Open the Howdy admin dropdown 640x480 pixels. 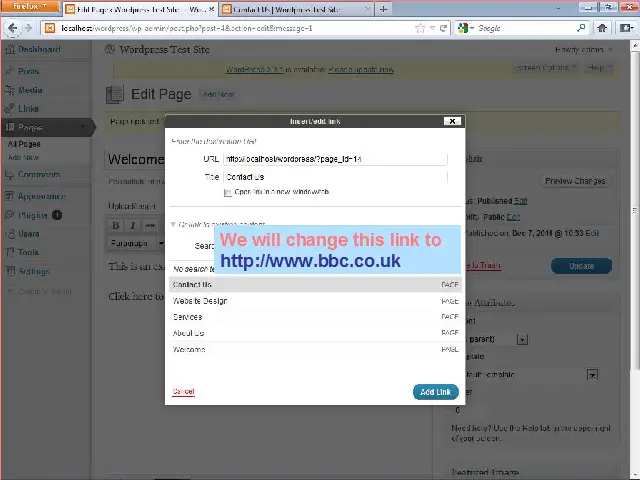584,49
